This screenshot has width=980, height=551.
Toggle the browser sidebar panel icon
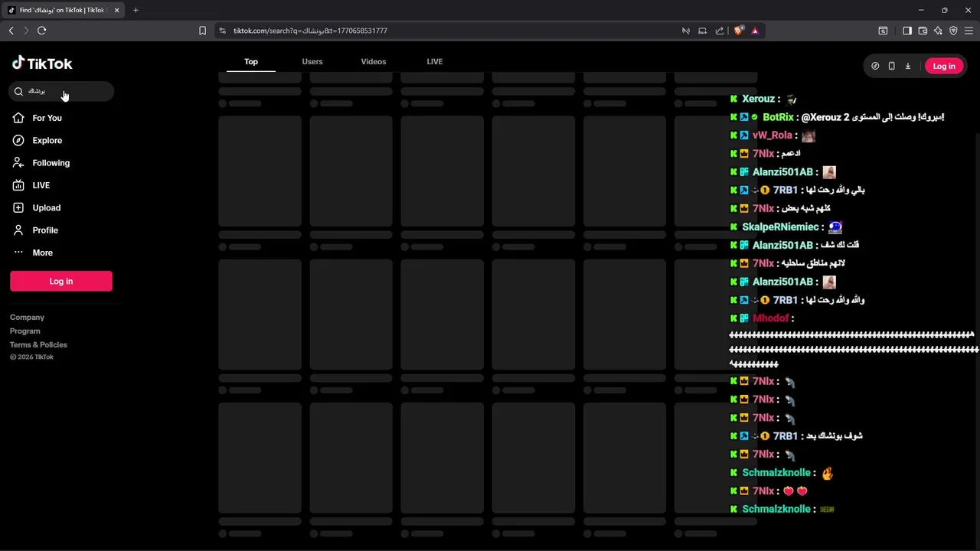(x=907, y=31)
